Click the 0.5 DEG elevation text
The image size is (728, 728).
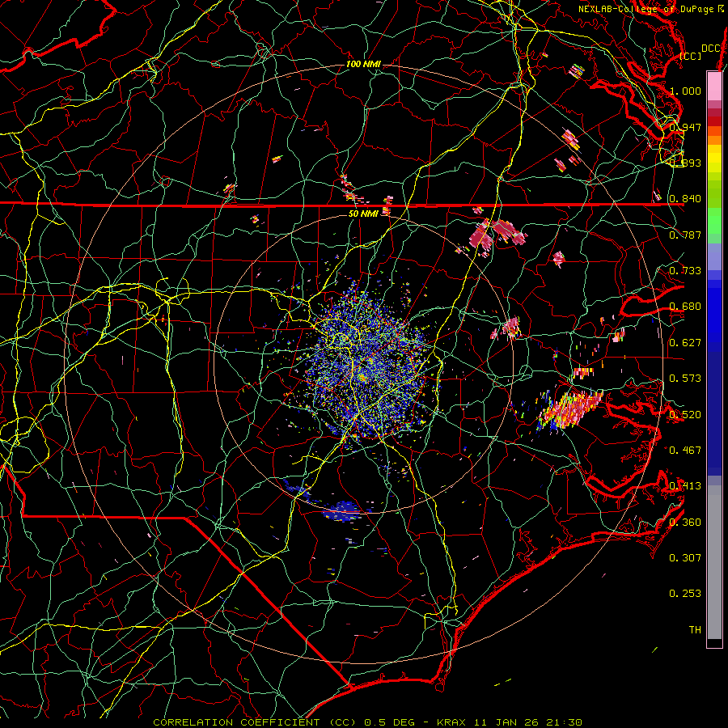392,722
